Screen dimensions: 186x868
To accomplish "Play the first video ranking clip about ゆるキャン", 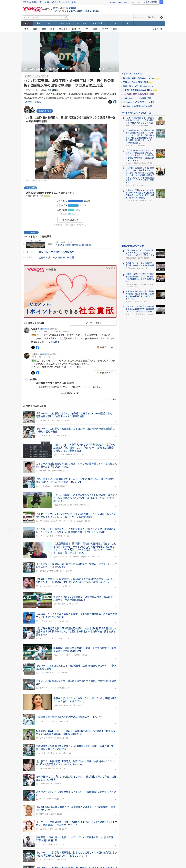I will pyautogui.click(x=160, y=254).
